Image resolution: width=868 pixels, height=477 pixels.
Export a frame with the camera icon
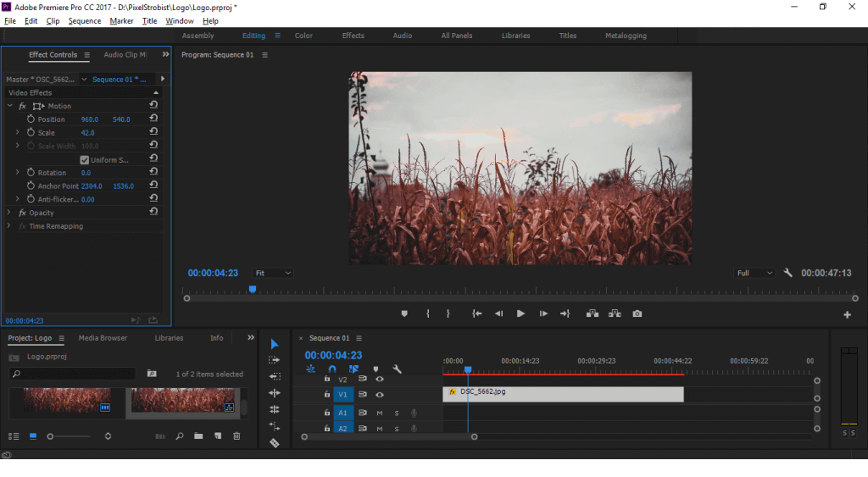pyautogui.click(x=637, y=313)
